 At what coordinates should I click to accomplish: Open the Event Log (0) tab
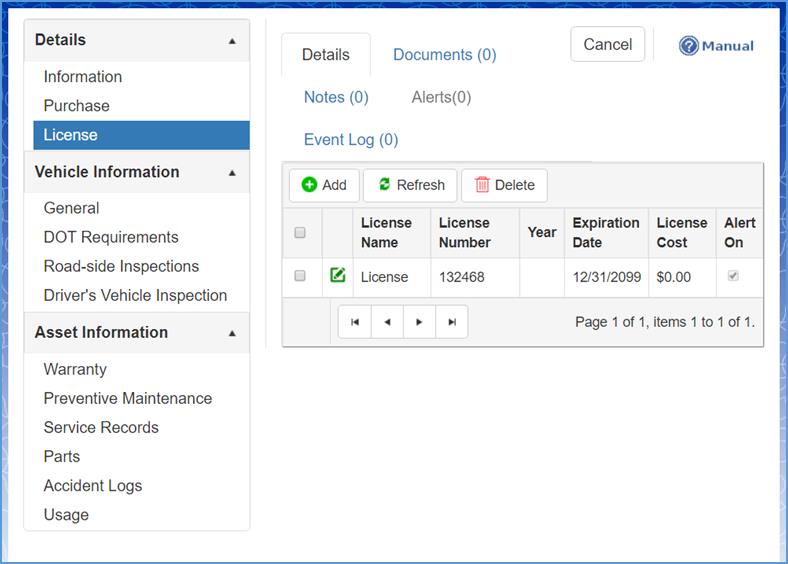(x=350, y=140)
